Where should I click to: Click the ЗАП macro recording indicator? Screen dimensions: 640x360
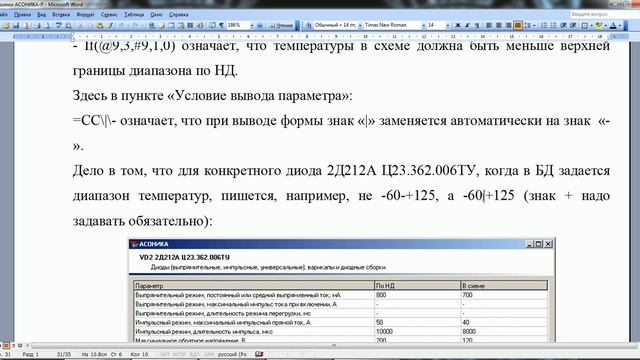pyautogui.click(x=164, y=354)
